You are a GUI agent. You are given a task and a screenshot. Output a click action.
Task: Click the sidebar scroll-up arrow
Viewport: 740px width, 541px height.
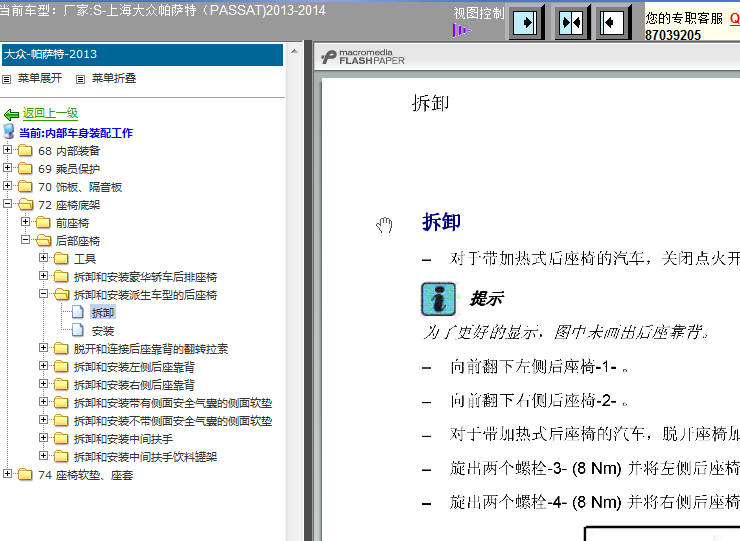(294, 51)
